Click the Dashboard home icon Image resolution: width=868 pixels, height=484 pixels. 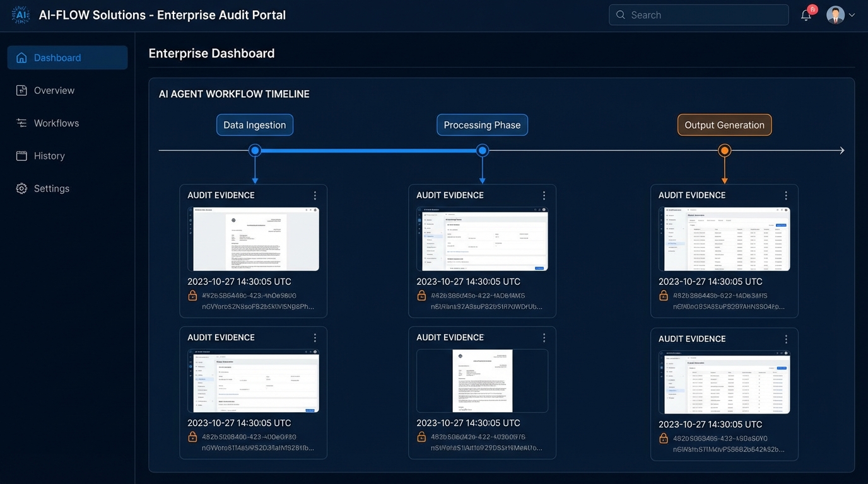click(x=21, y=58)
